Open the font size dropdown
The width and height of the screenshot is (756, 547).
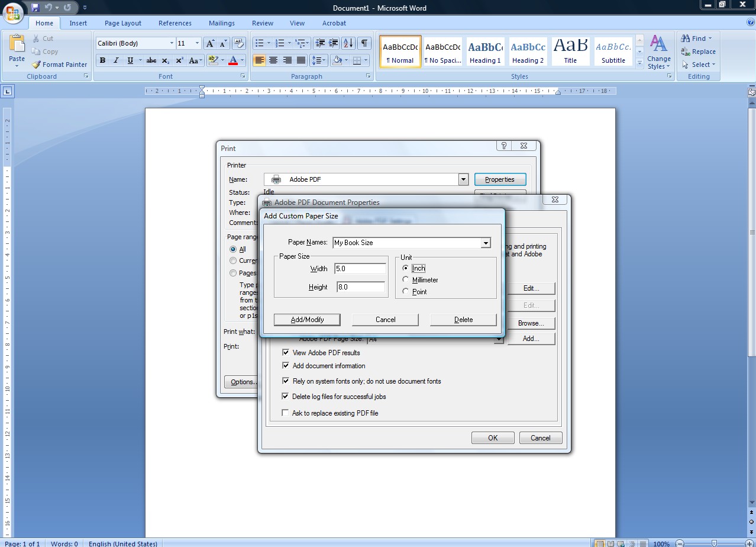click(197, 43)
